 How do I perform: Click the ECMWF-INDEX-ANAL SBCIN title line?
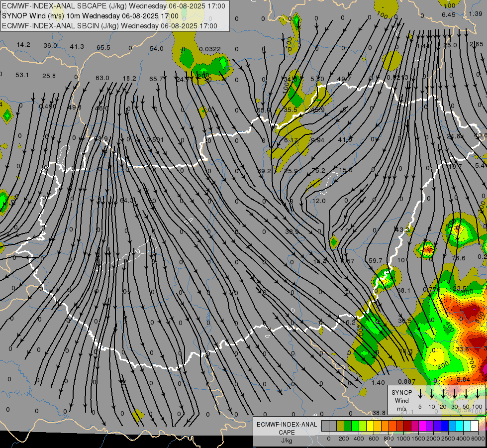click(109, 26)
